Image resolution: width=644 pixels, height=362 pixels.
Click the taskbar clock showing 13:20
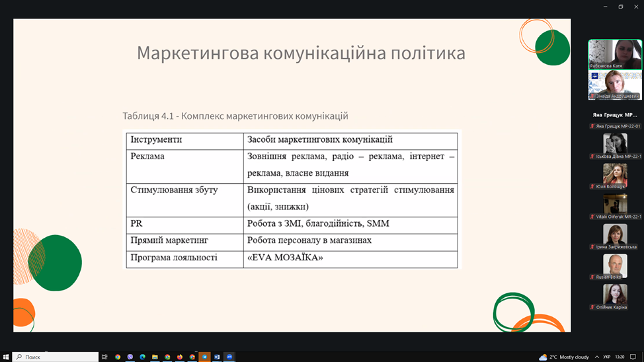[620, 357]
